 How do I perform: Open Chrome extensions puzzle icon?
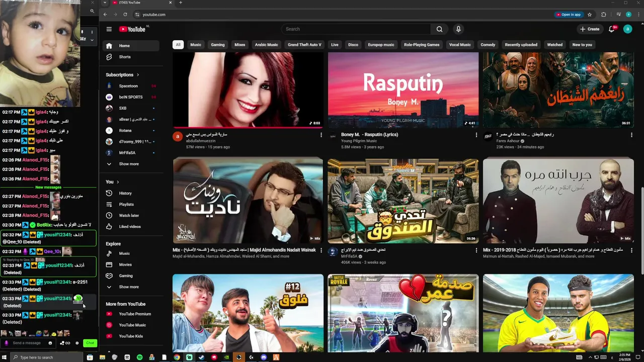604,15
